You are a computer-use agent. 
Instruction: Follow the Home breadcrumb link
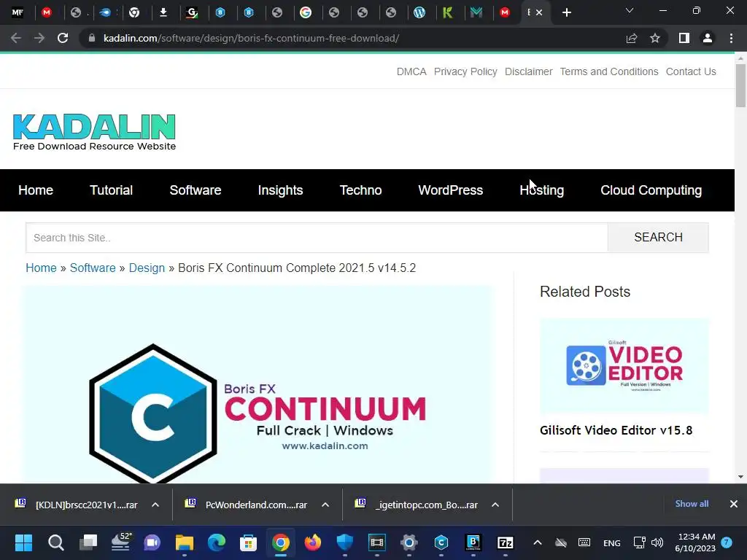pyautogui.click(x=41, y=268)
